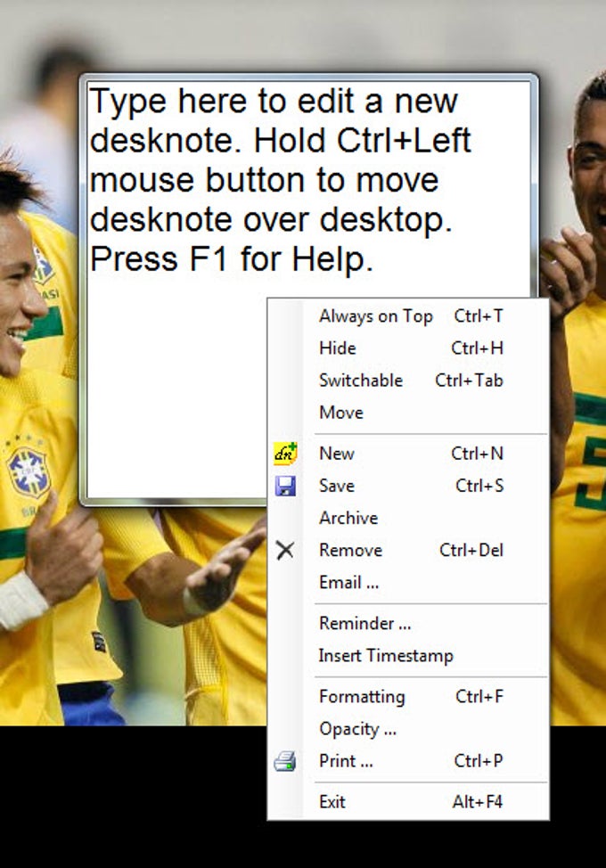Click the yellow New desknote icon
Screen dimensions: 606x868
(x=285, y=454)
